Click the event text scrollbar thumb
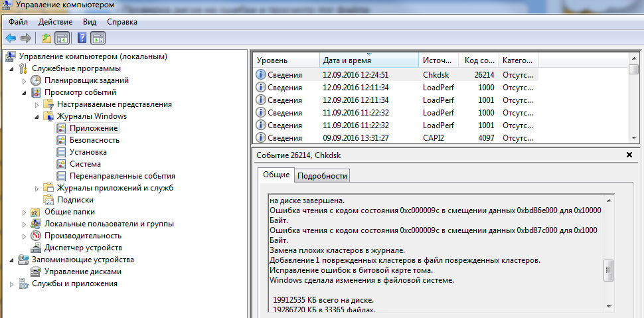 tap(609, 270)
